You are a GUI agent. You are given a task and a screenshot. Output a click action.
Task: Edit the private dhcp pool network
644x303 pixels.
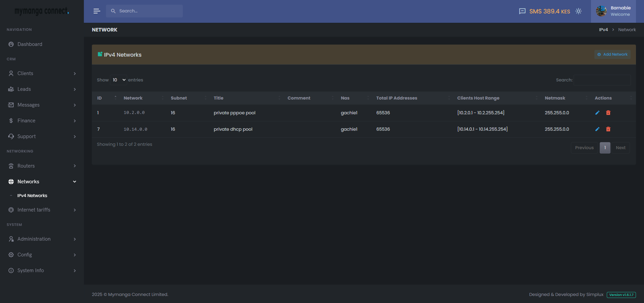[597, 129]
